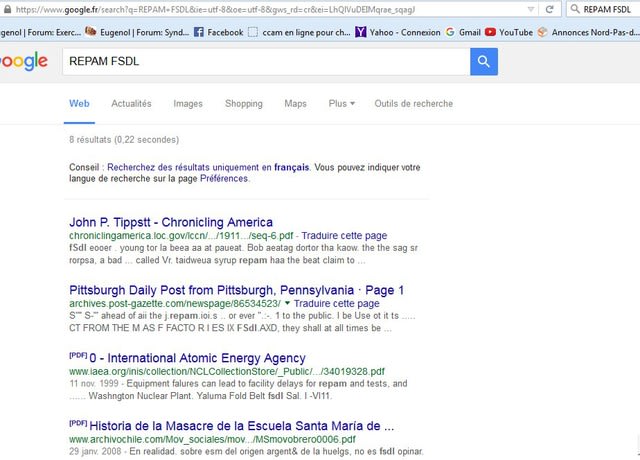Expand options arrow beside the post-gazette result URL
The image size is (640, 460).
click(288, 304)
